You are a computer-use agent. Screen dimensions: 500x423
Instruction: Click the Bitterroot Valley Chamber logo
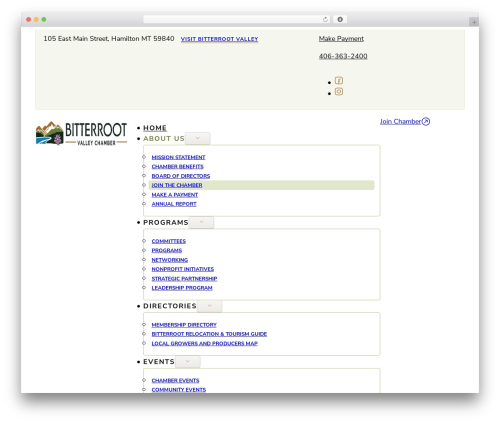click(81, 133)
